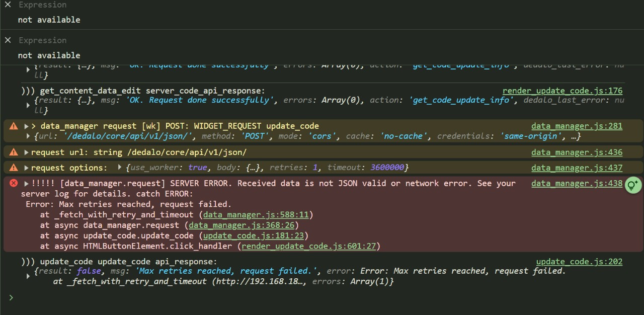This screenshot has height=315, width=644.
Task: Click warning icon next to request options line
Action: [14, 168]
